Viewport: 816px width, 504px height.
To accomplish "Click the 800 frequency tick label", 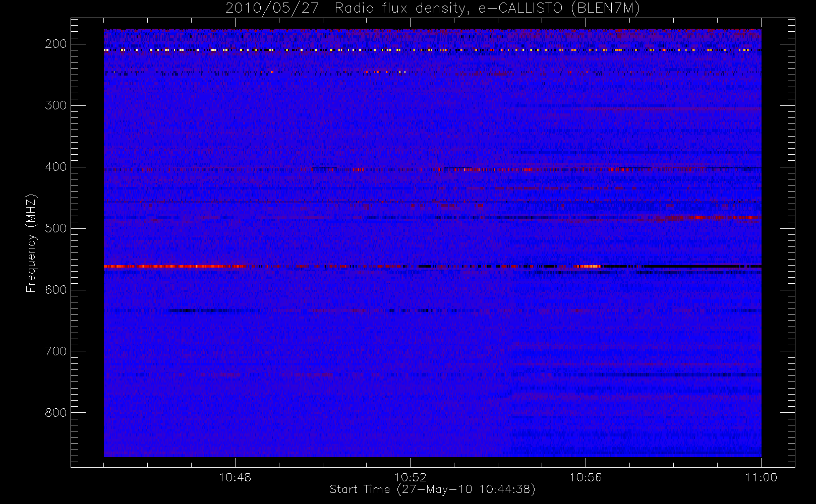I will click(56, 413).
